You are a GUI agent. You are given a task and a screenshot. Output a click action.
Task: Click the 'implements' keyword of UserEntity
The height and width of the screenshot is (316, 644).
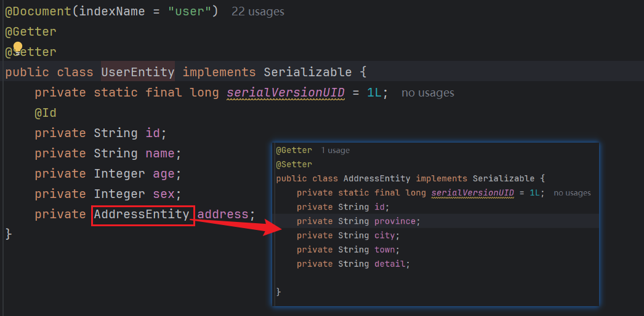(219, 73)
